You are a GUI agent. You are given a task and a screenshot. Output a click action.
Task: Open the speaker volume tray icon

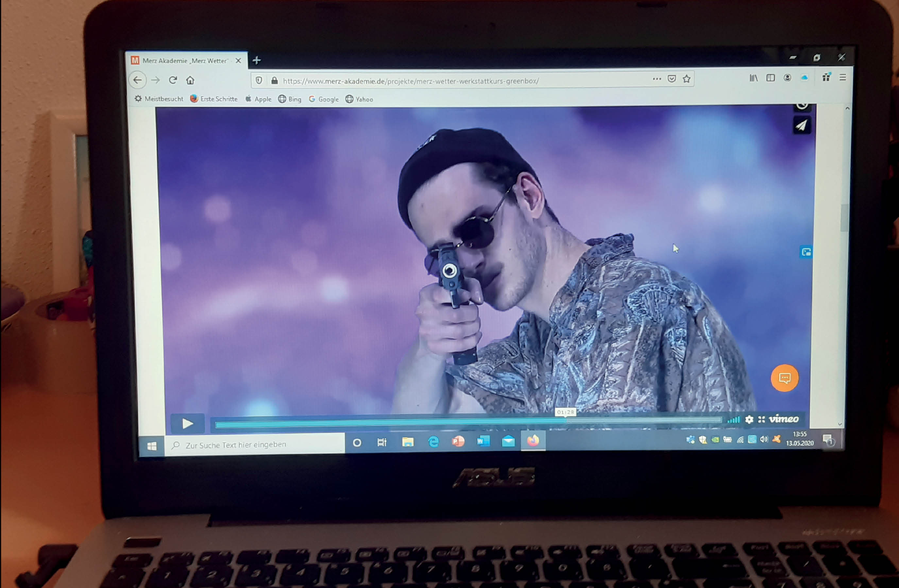[764, 439]
